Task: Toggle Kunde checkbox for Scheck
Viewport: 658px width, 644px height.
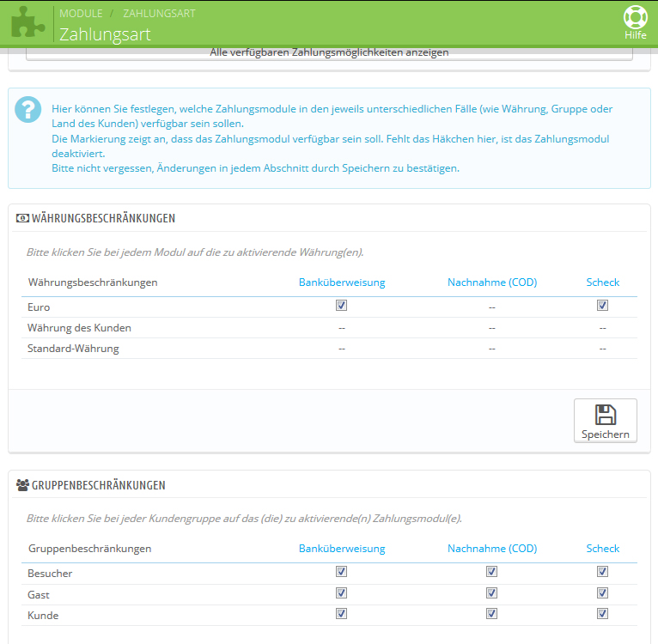Action: [603, 614]
